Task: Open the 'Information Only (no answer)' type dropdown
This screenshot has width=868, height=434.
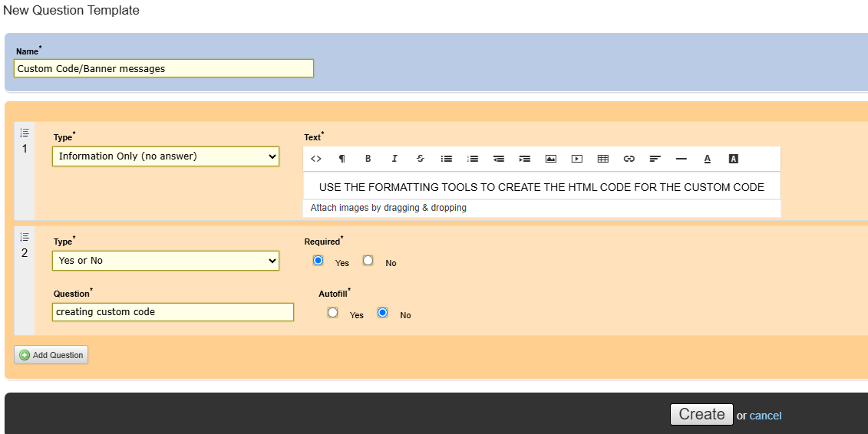Action: tap(165, 156)
